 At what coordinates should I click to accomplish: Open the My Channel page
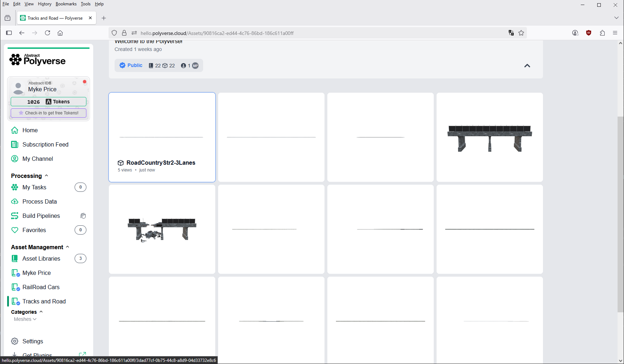pos(37,159)
